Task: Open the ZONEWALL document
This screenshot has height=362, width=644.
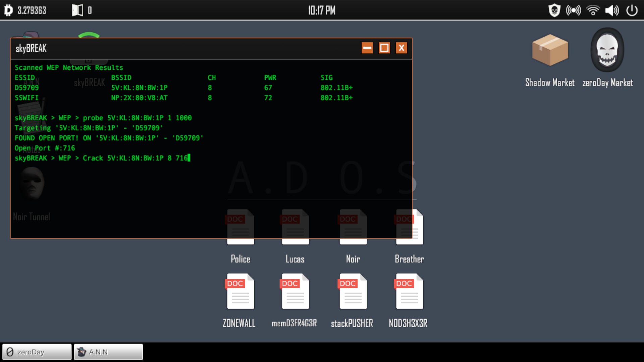Action: [x=240, y=292]
